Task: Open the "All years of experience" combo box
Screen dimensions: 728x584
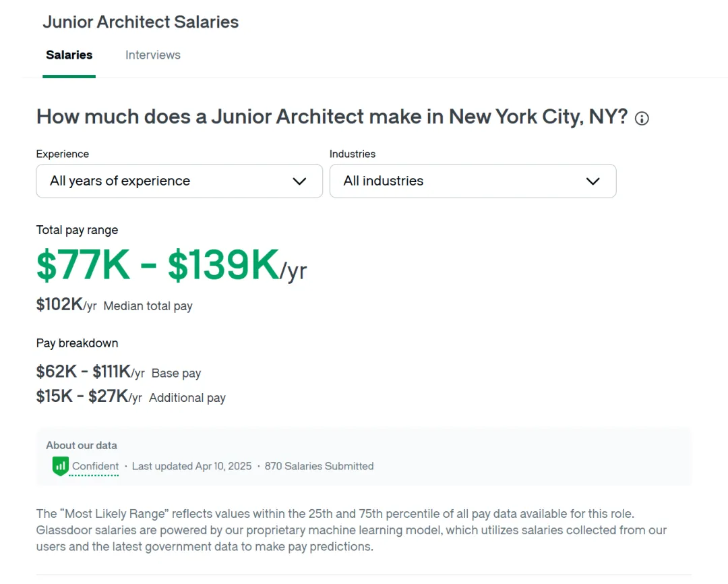Action: [179, 181]
